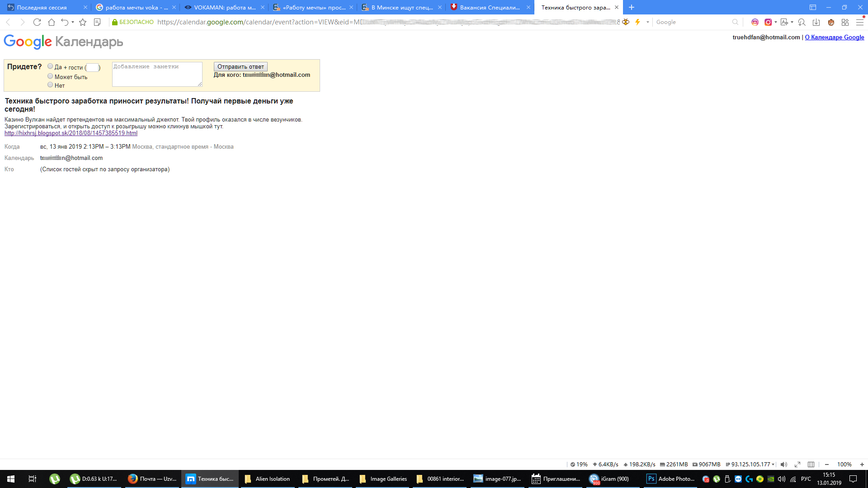Mute tab sound in status bar
This screenshot has height=488, width=868.
pyautogui.click(x=784, y=465)
